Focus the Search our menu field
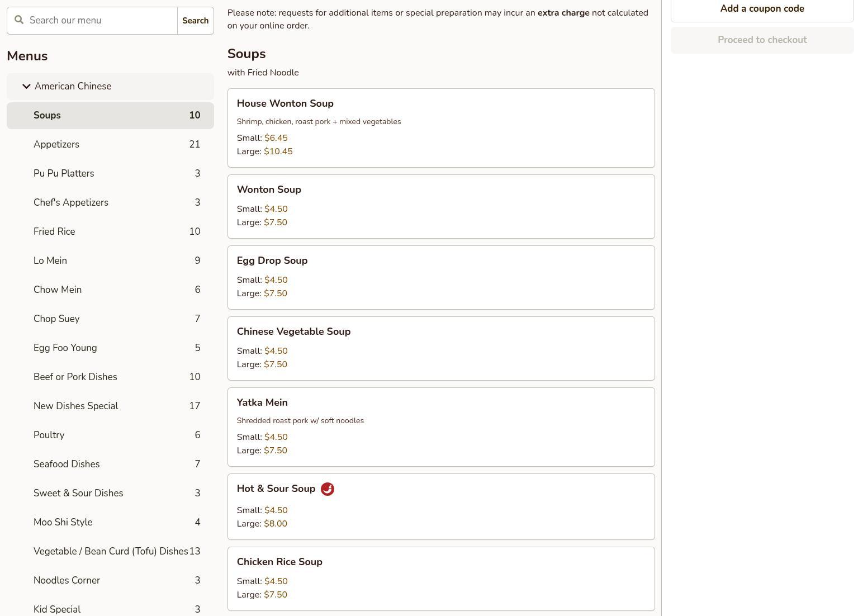The image size is (863, 616). tap(92, 21)
